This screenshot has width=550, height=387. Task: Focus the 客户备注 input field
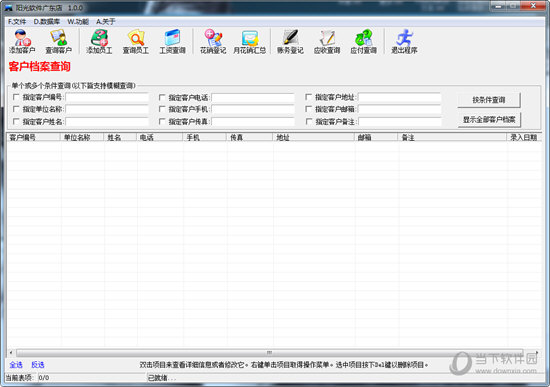[400, 122]
